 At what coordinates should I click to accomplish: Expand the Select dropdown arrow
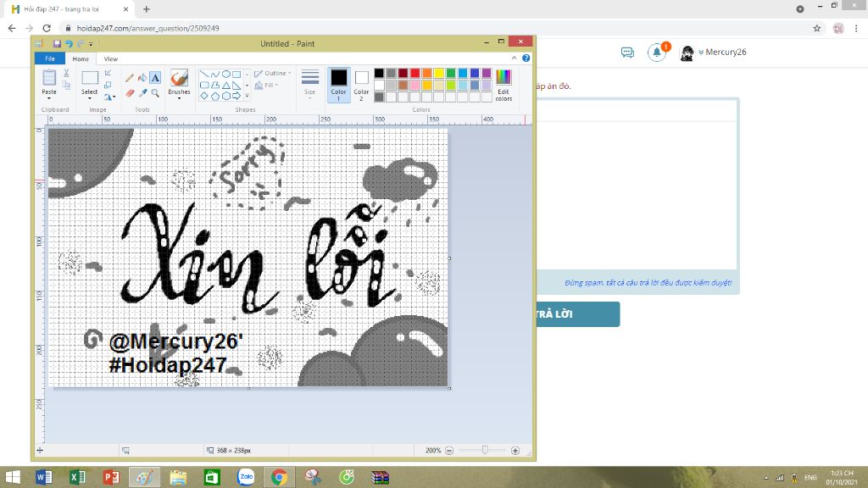[90, 98]
